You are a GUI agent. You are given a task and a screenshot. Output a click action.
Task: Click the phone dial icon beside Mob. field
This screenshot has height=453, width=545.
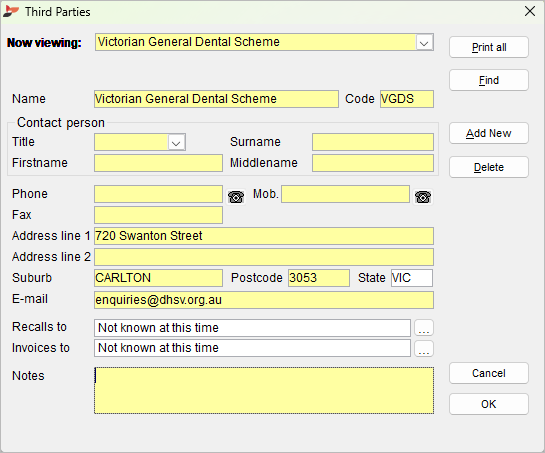tap(423, 197)
